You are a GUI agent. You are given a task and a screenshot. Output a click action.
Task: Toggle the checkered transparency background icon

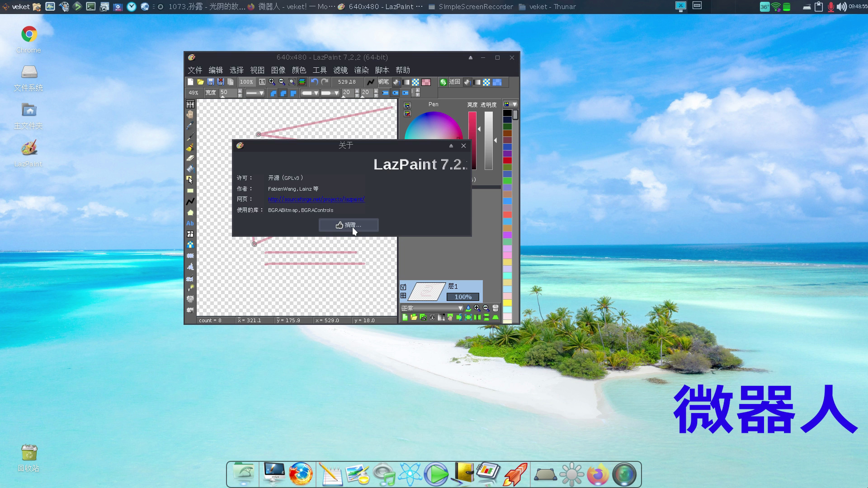tap(416, 82)
